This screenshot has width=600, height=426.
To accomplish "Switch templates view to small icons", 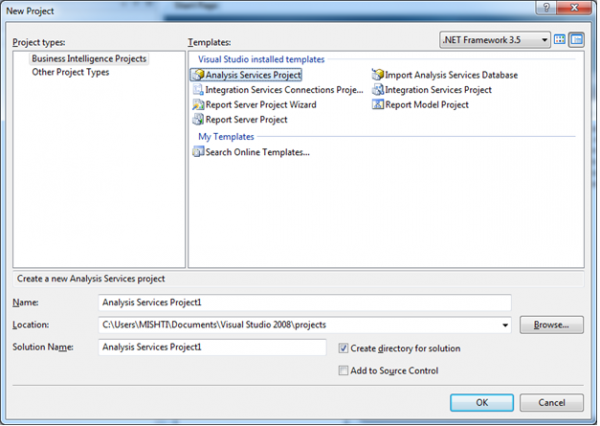I will 576,39.
